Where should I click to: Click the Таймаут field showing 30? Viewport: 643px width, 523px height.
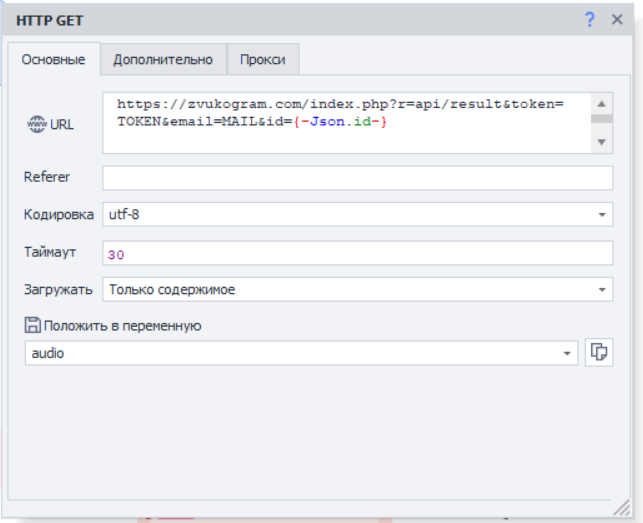click(x=357, y=254)
